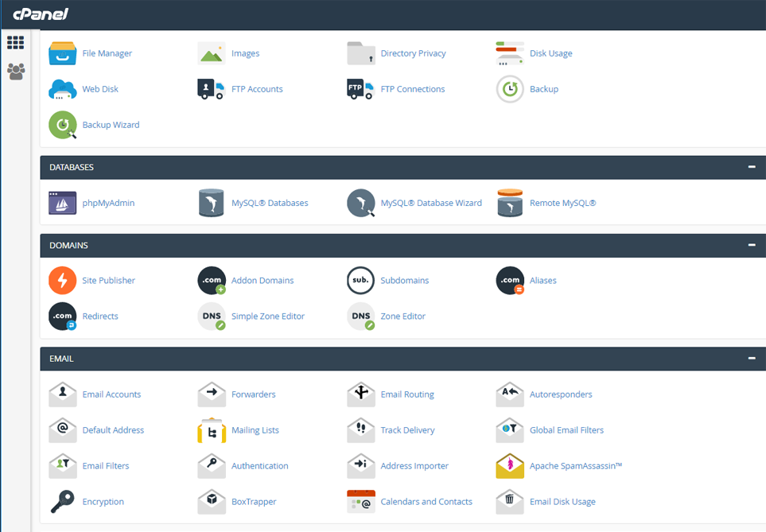
Task: Open the BoxTrapper box envelope icon
Action: [212, 502]
